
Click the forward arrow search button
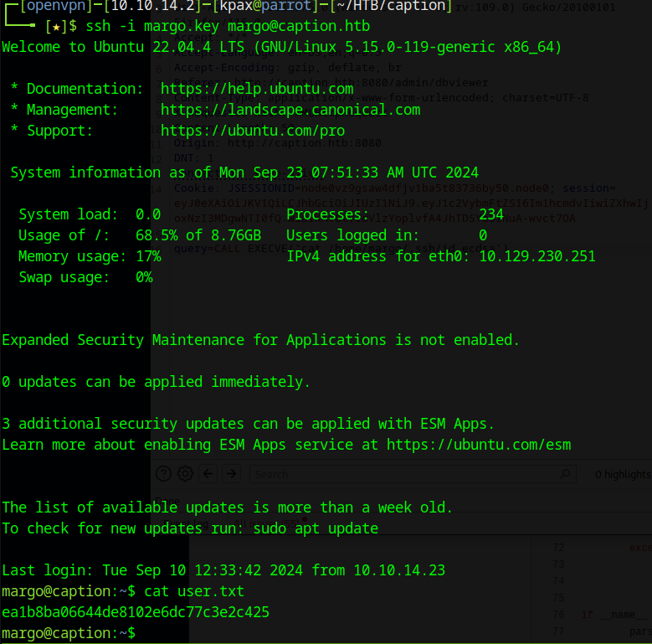(231, 474)
